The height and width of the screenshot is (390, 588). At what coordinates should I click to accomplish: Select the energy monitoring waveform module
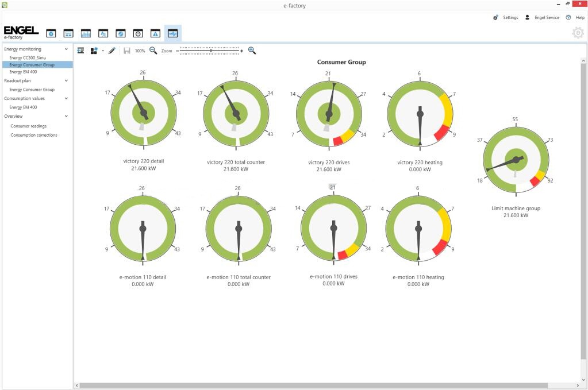172,33
